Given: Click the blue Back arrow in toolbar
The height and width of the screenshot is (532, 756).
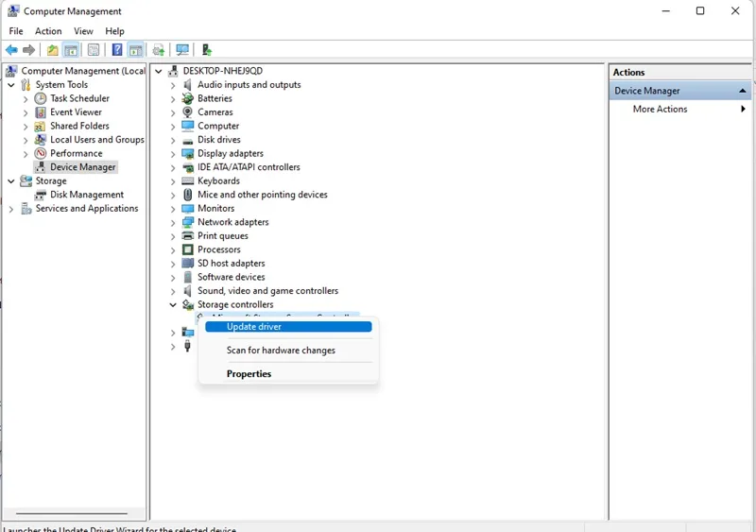Looking at the screenshot, I should (11, 50).
